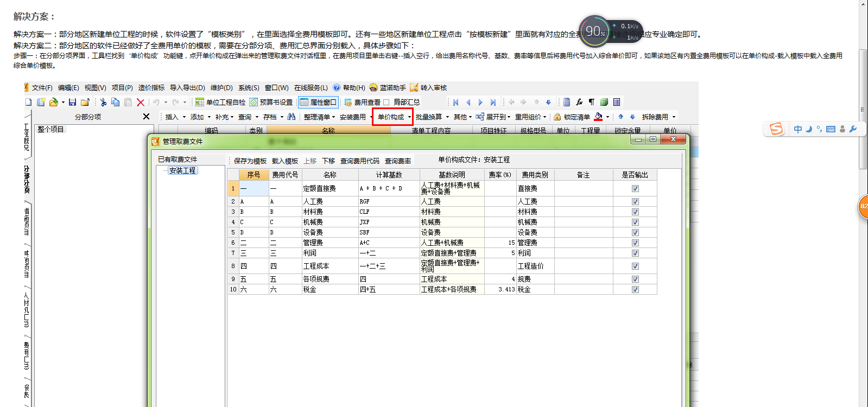This screenshot has height=407, width=868.
Task: Open the 导入导出(D) menu
Action: click(x=187, y=87)
